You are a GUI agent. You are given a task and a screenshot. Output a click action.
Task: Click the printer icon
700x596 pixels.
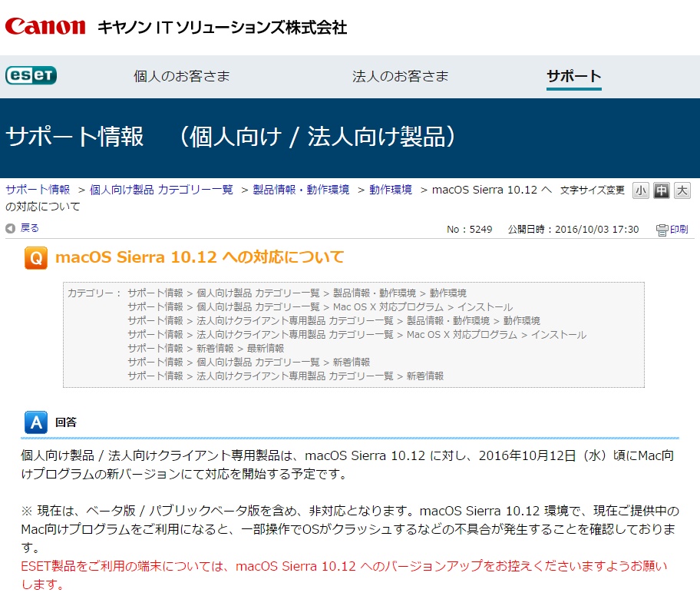pyautogui.click(x=662, y=230)
